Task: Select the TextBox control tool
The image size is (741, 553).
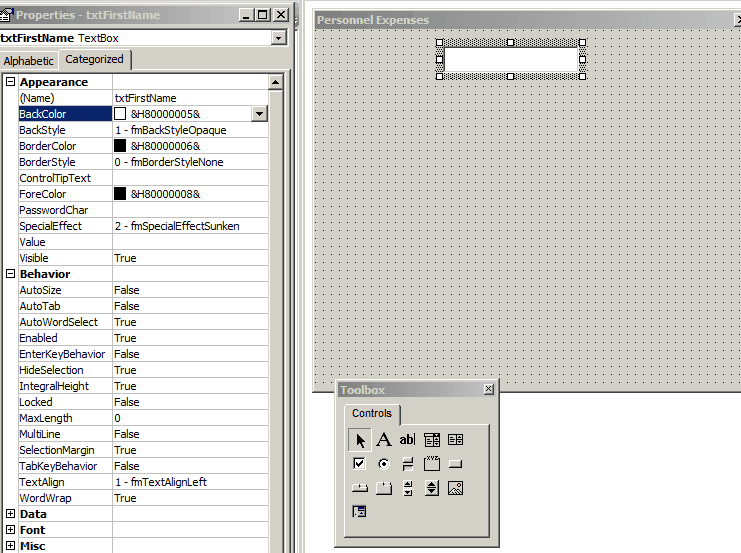Action: click(407, 440)
